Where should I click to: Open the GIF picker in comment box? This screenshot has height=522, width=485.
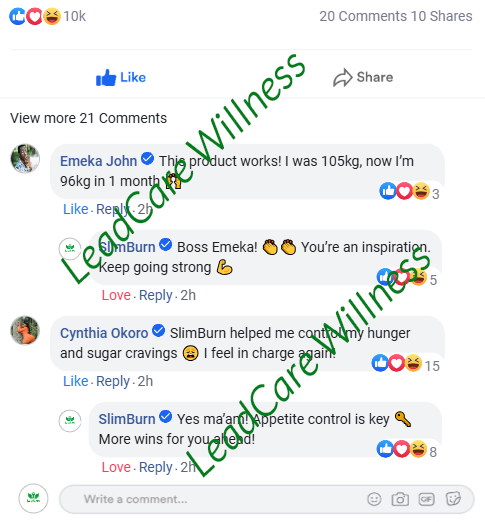[x=426, y=499]
